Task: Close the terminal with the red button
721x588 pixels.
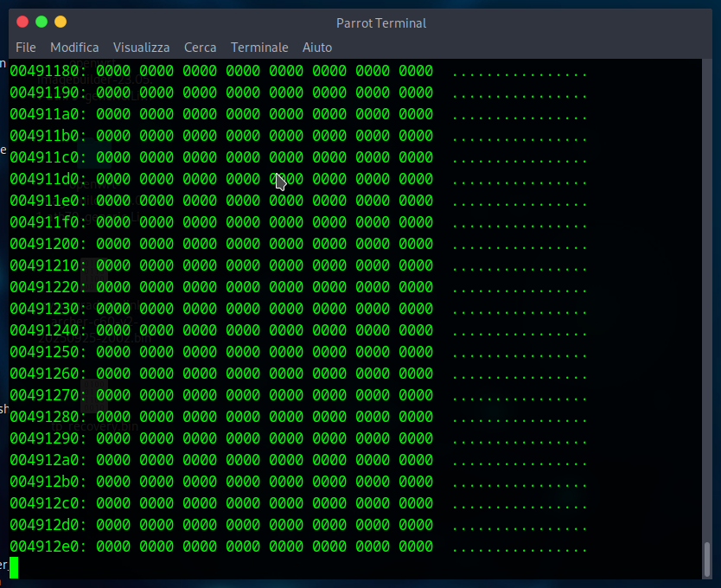Action: point(22,22)
